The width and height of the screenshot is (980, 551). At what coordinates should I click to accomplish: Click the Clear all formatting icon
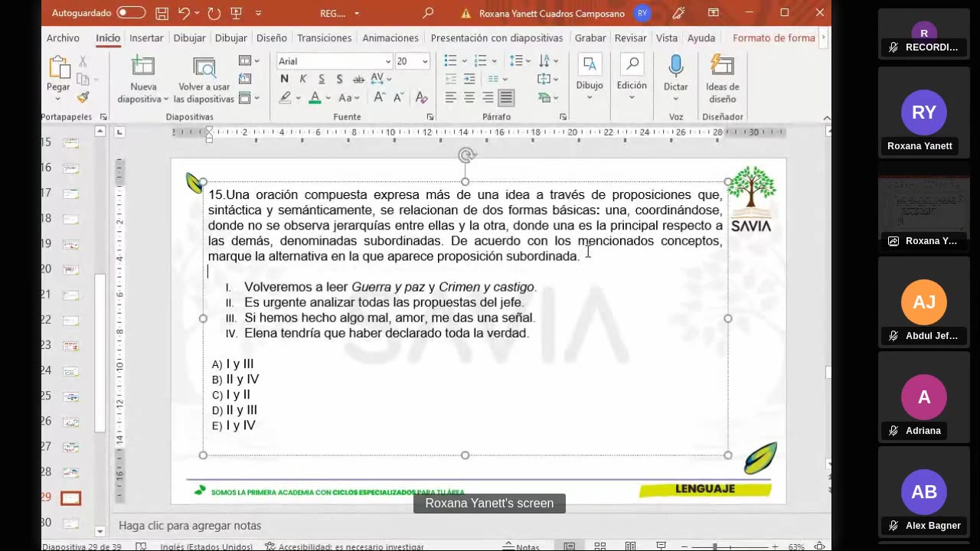[420, 97]
